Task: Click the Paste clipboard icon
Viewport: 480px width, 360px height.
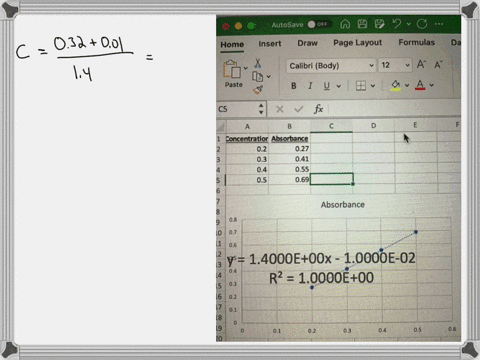Action: coord(232,70)
